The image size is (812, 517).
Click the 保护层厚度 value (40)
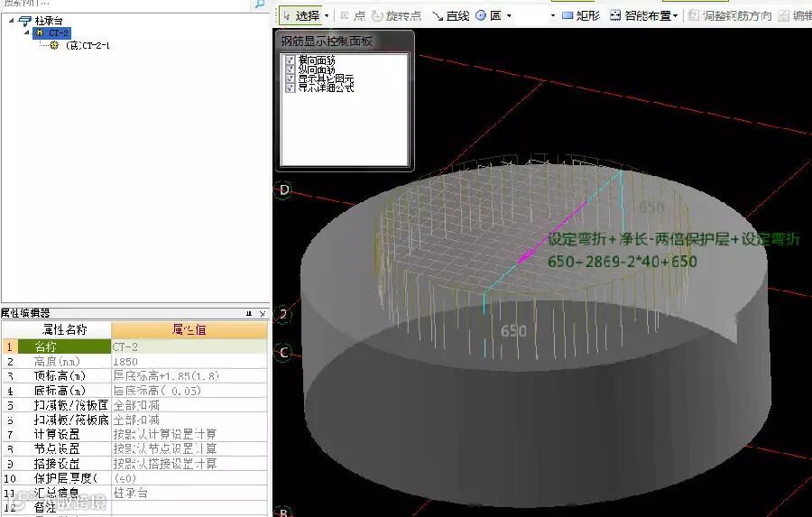[189, 478]
